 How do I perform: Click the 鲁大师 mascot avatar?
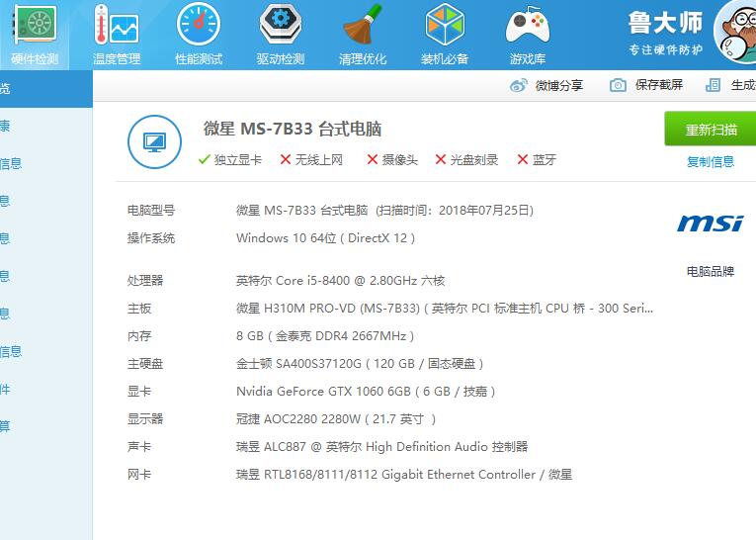(736, 33)
